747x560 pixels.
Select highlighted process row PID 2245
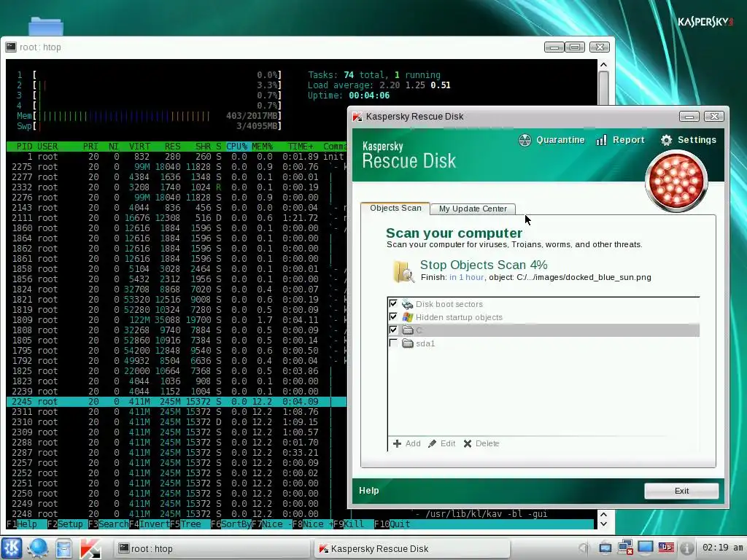pyautogui.click(x=177, y=402)
